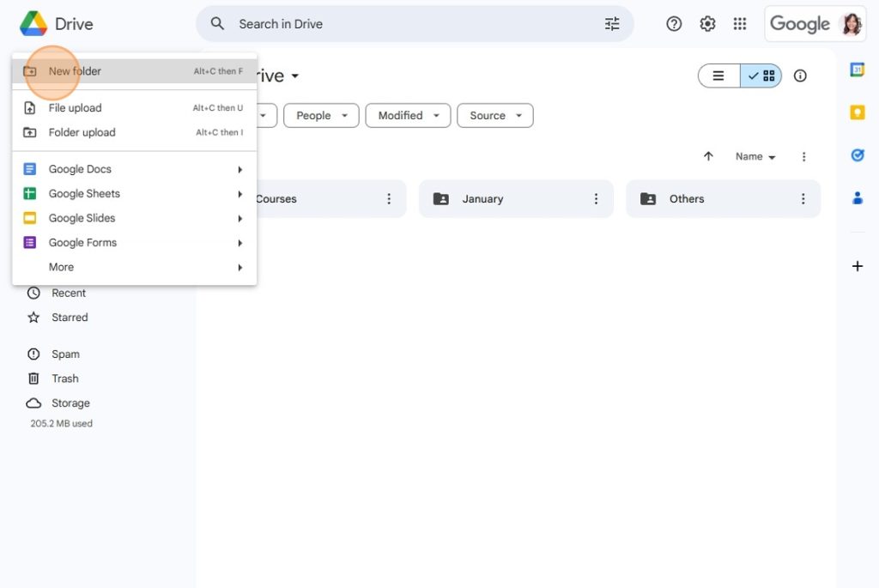Screen dimensions: 879x588
Task: Expand the People filter dropdown
Action: click(321, 116)
